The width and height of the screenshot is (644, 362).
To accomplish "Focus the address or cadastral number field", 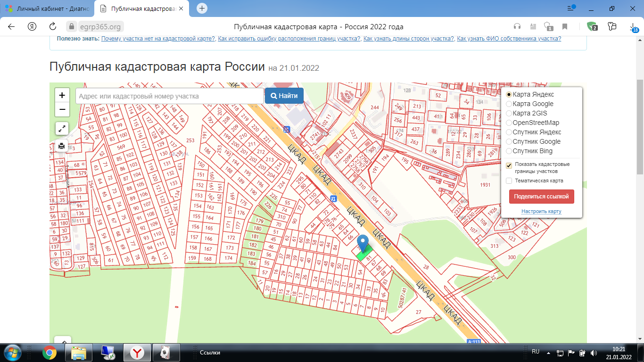I will (x=170, y=96).
